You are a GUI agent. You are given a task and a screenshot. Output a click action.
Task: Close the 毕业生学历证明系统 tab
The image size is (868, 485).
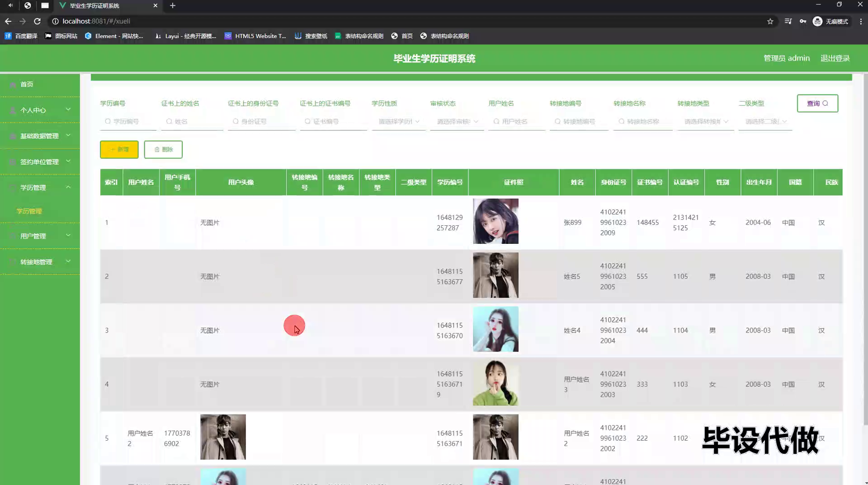(156, 5)
